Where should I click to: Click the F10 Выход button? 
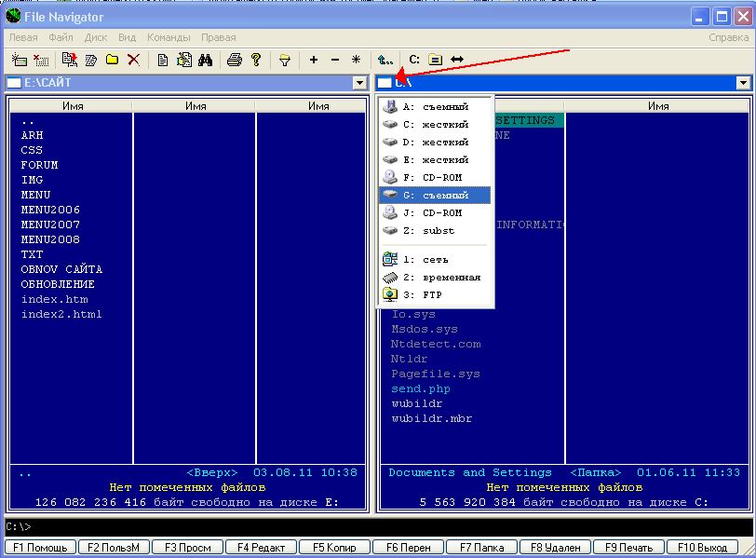click(x=702, y=548)
